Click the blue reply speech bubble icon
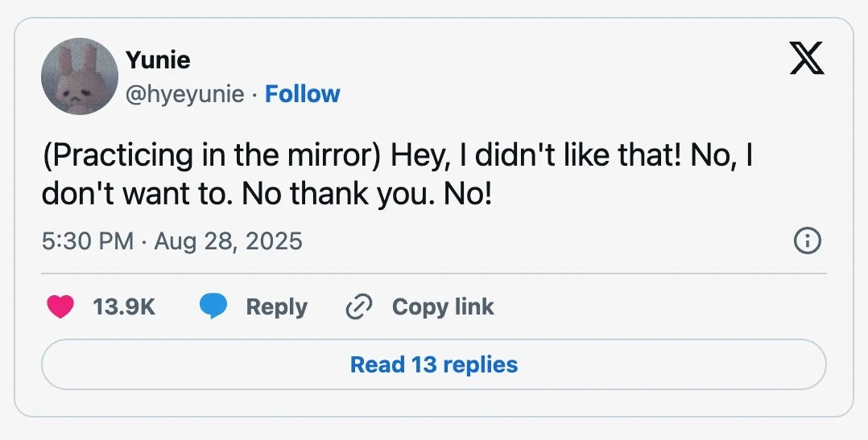This screenshot has width=868, height=440. [x=213, y=306]
